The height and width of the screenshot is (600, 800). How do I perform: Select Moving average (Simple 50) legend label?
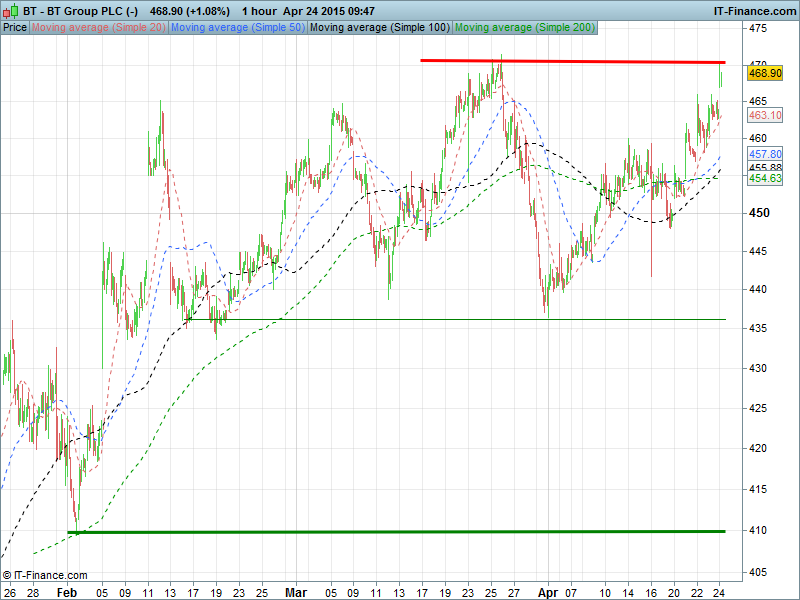tap(237, 27)
